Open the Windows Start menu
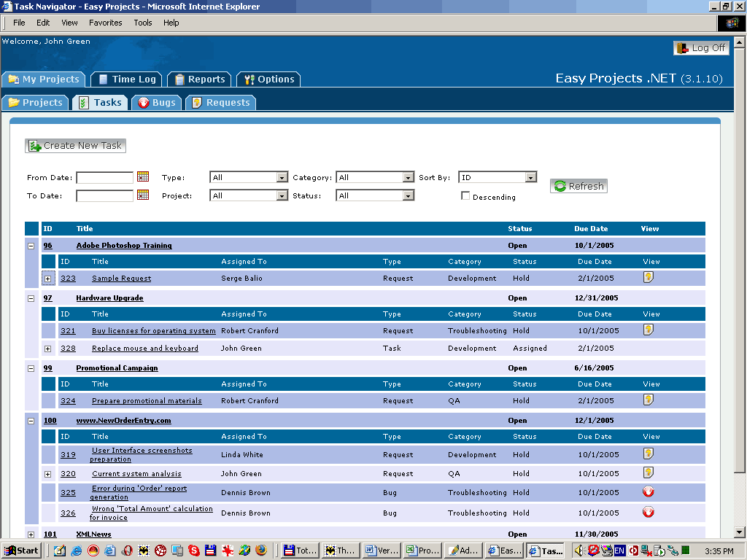 pyautogui.click(x=21, y=551)
